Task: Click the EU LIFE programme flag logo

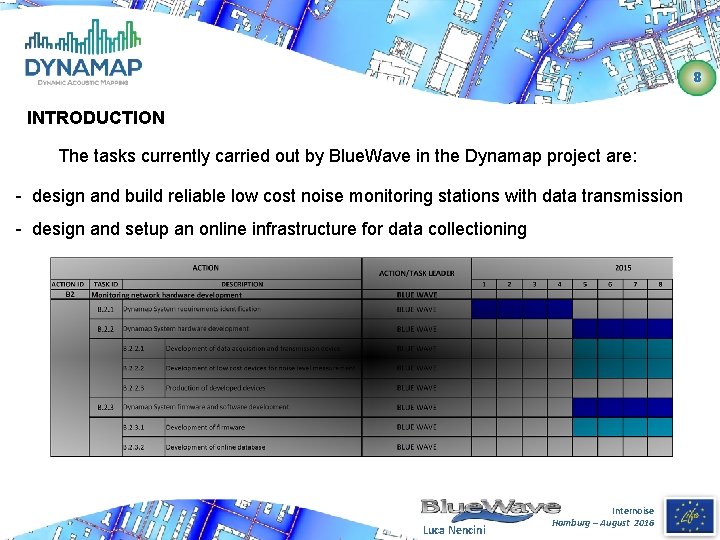Action: coord(690,516)
